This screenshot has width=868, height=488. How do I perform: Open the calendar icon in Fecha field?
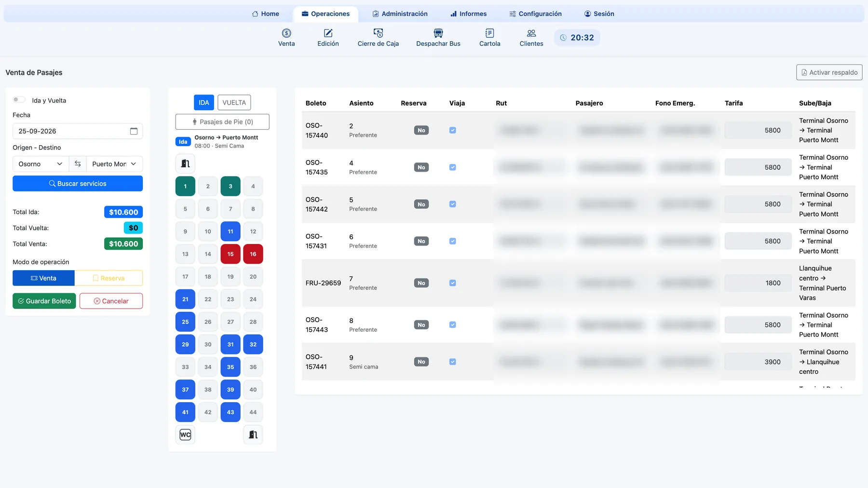click(x=134, y=131)
